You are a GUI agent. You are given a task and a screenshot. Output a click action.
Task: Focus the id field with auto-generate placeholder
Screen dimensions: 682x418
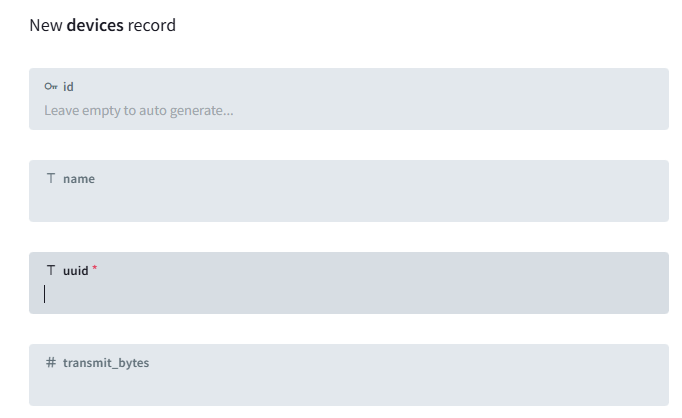click(x=300, y=110)
